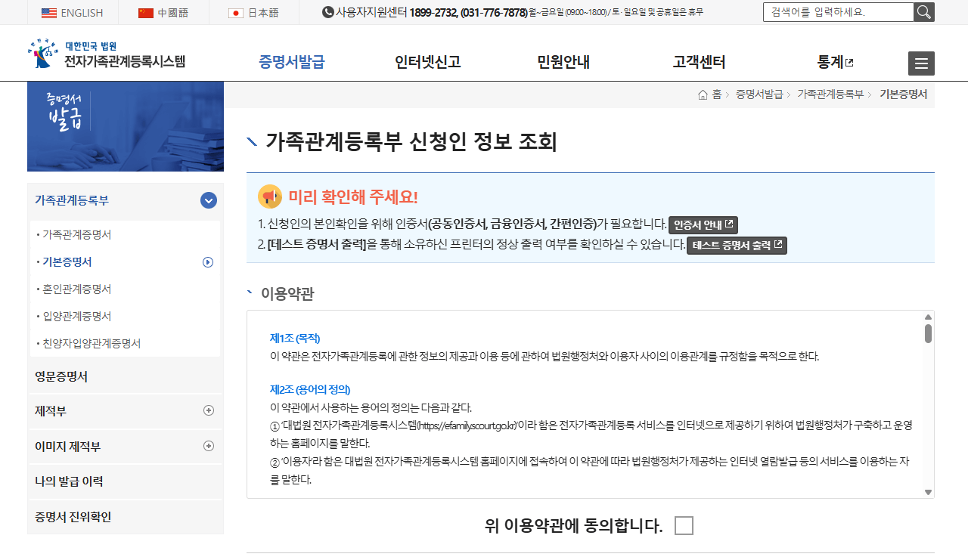Click the 제1조 (목적) heading

pos(295,338)
